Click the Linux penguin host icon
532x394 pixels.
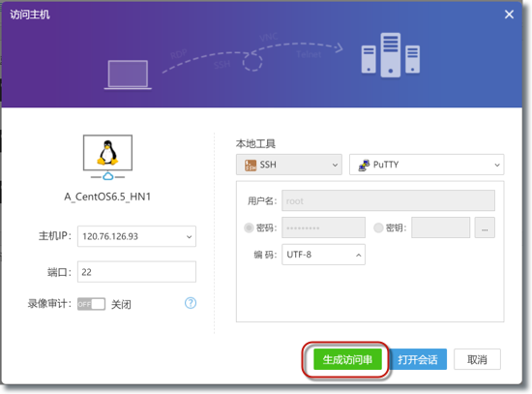(x=107, y=153)
